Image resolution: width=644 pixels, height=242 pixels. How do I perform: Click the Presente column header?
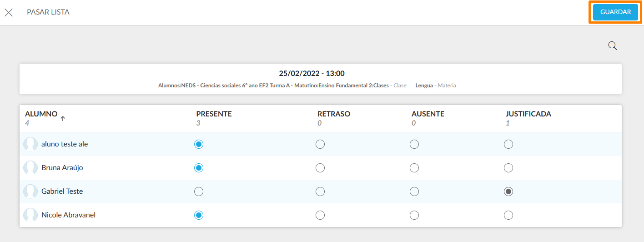coord(214,114)
